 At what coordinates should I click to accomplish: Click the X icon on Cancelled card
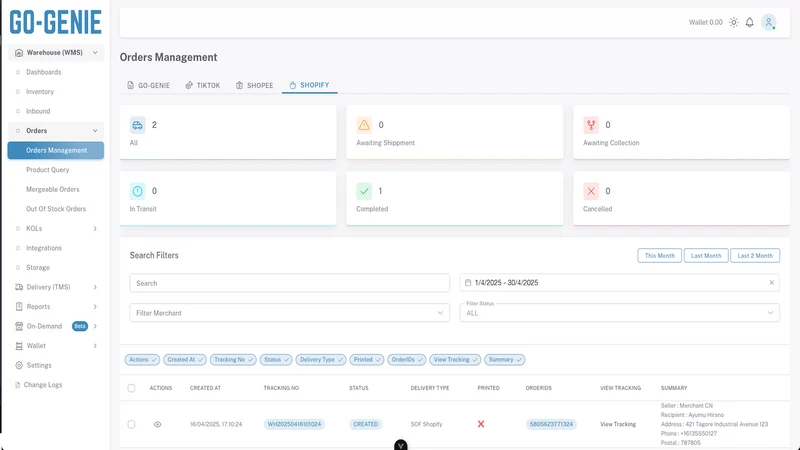[591, 191]
